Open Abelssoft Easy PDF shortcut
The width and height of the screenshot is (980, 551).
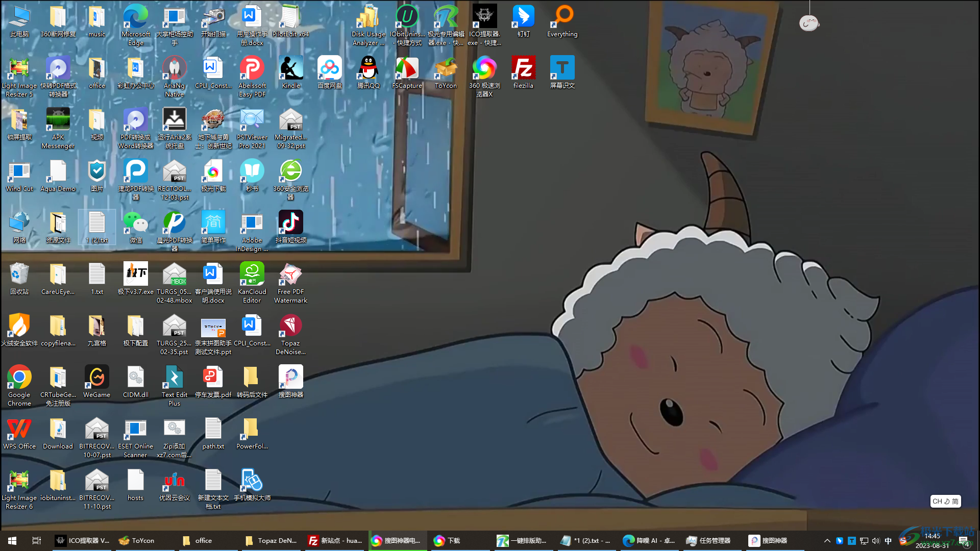(252, 77)
